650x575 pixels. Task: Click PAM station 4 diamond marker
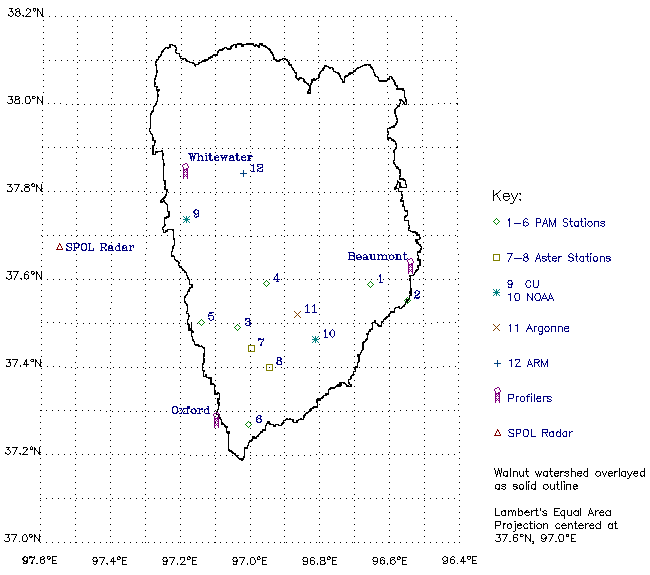coord(266,283)
